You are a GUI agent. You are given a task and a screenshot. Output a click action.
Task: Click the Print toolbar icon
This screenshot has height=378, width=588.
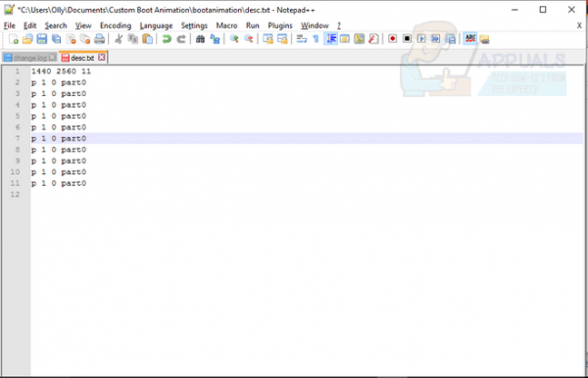click(x=99, y=39)
